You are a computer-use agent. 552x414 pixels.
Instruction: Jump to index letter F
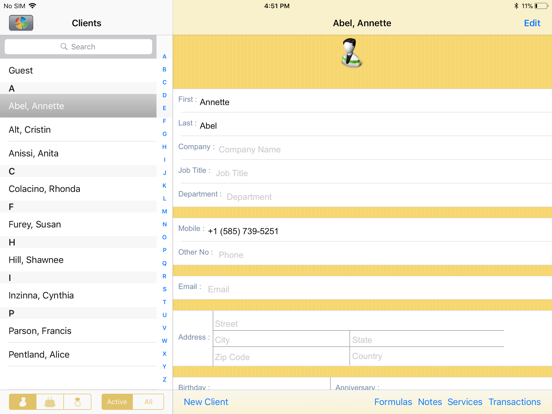[164, 121]
